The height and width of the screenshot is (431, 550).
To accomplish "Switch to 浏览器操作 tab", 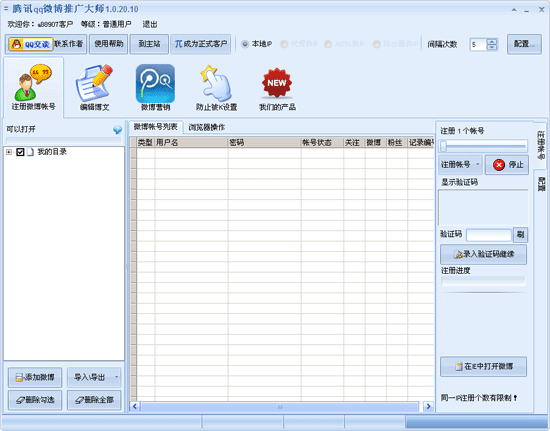I will [207, 127].
